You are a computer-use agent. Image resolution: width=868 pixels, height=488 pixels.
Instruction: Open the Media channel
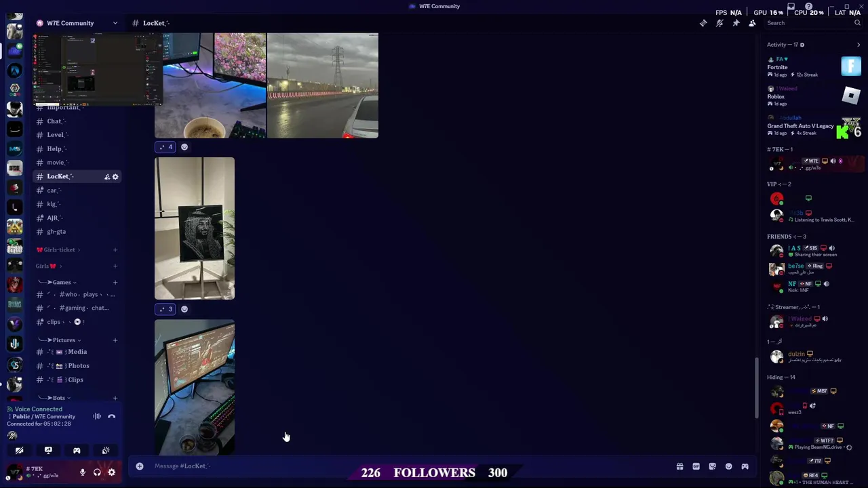click(77, 352)
